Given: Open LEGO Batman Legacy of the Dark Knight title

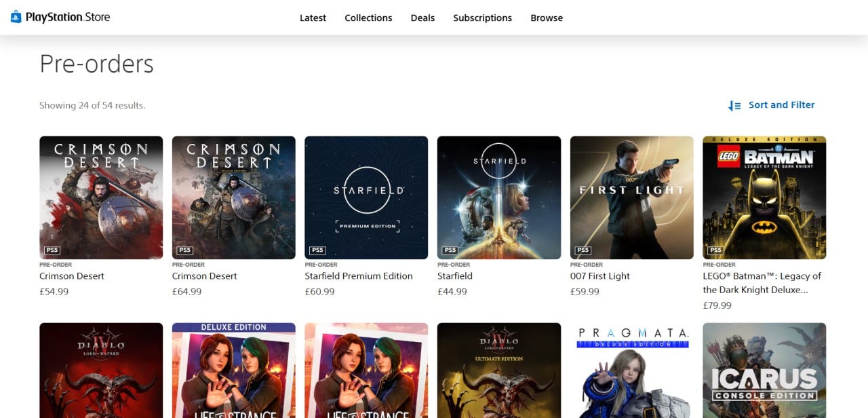Looking at the screenshot, I should pyautogui.click(x=762, y=283).
